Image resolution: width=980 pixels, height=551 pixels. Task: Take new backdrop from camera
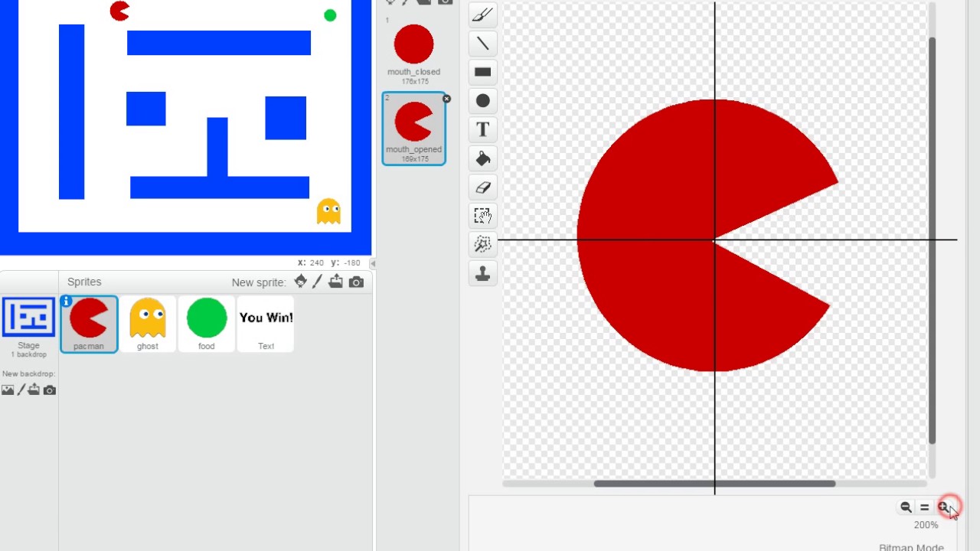(x=50, y=390)
